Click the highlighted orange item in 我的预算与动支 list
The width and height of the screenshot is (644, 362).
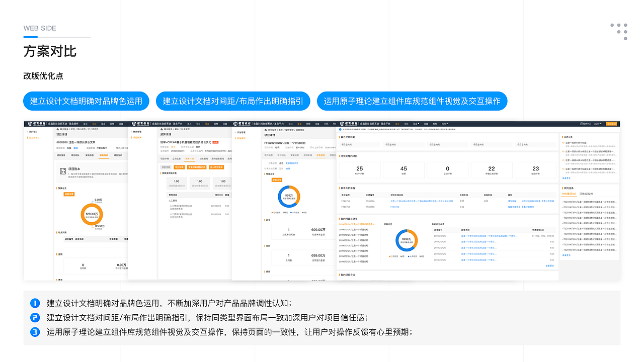[x=358, y=224]
